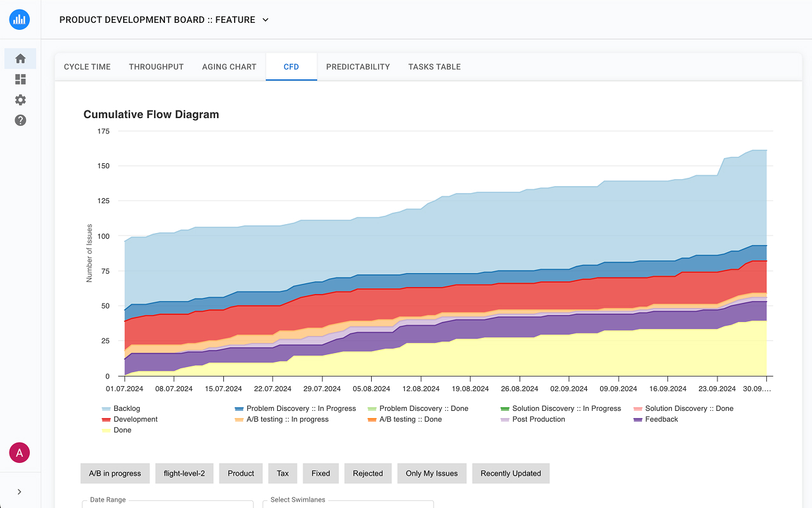Open the help question-mark icon

[20, 120]
